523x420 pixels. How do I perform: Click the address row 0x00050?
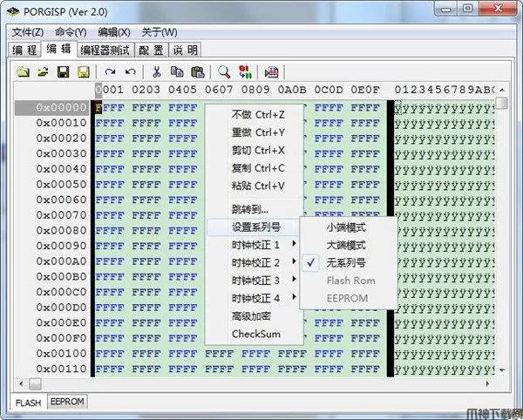(61, 184)
